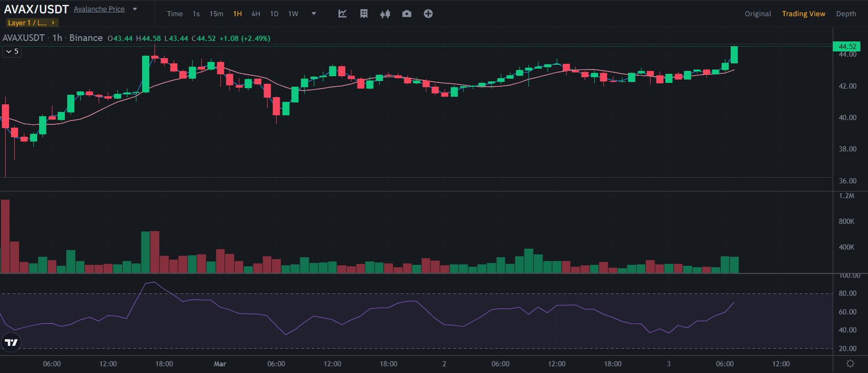This screenshot has height=373, width=868.
Task: Open the Avalanche Price link
Action: point(99,9)
